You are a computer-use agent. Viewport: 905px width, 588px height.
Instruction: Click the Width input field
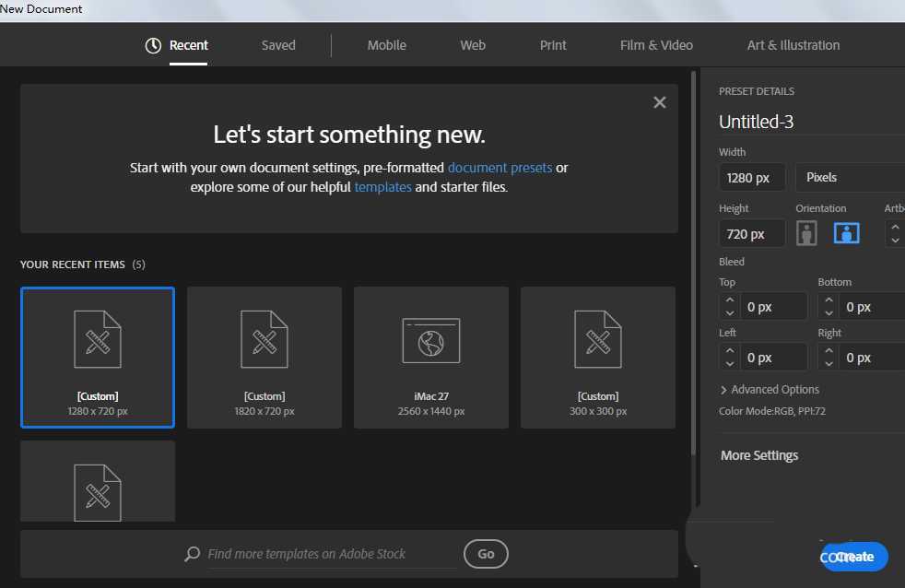pos(752,177)
